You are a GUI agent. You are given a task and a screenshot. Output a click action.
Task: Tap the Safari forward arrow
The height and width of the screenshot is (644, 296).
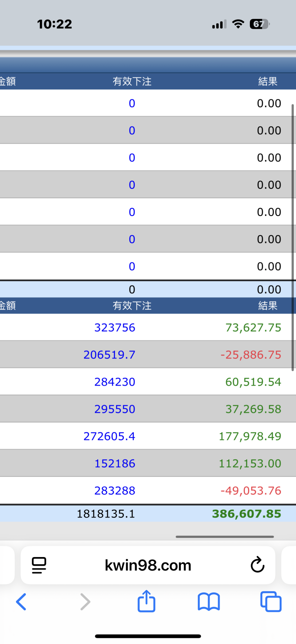[85, 602]
